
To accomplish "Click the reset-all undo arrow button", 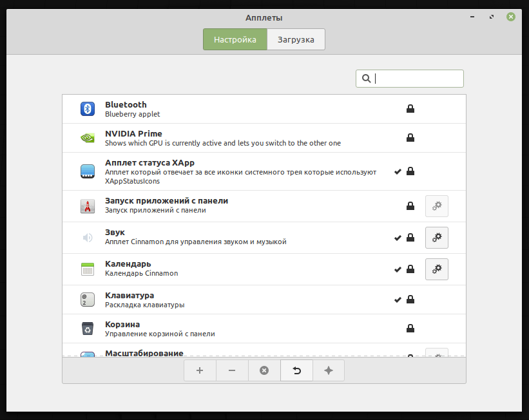I will tap(296, 370).
